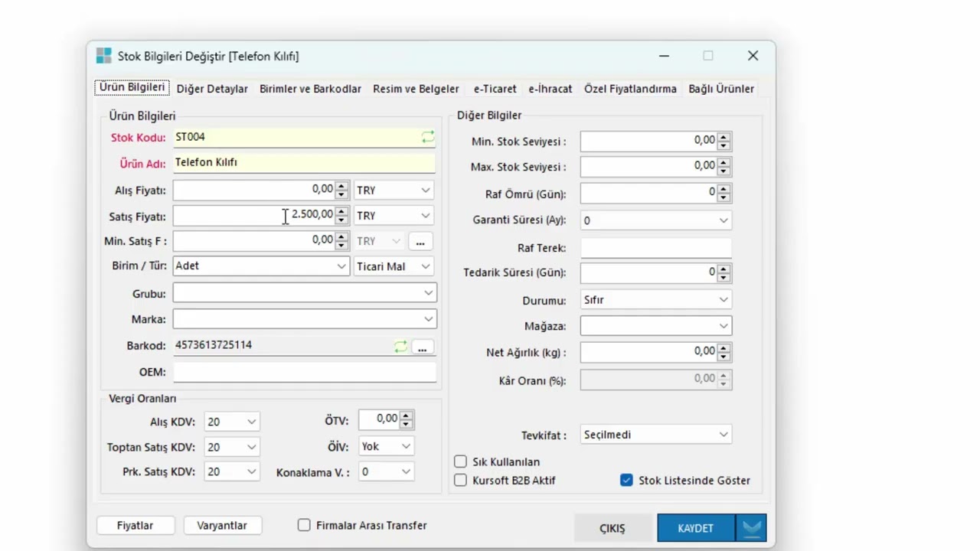
Task: Click the app icon in title bar
Action: 103,56
